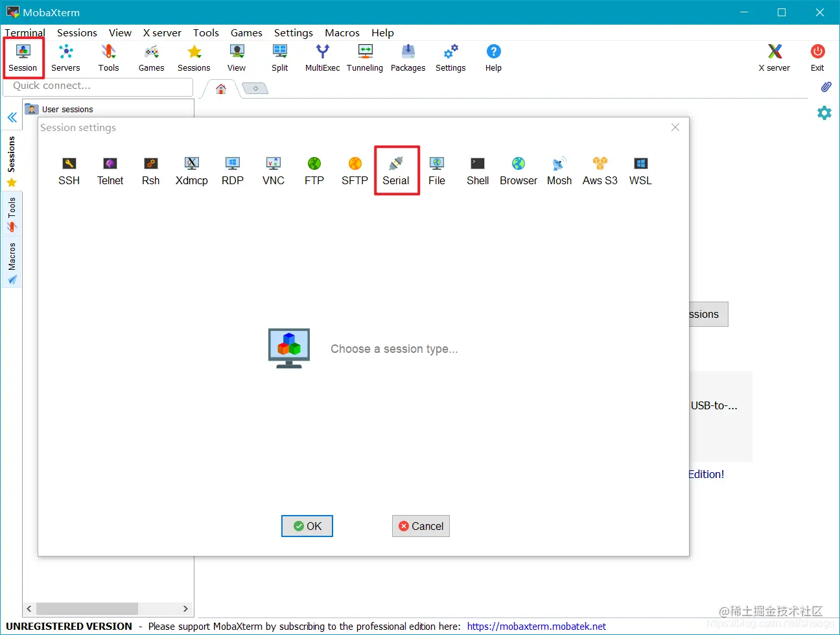
Task: Click the Help toolbar icon
Action: pos(493,58)
